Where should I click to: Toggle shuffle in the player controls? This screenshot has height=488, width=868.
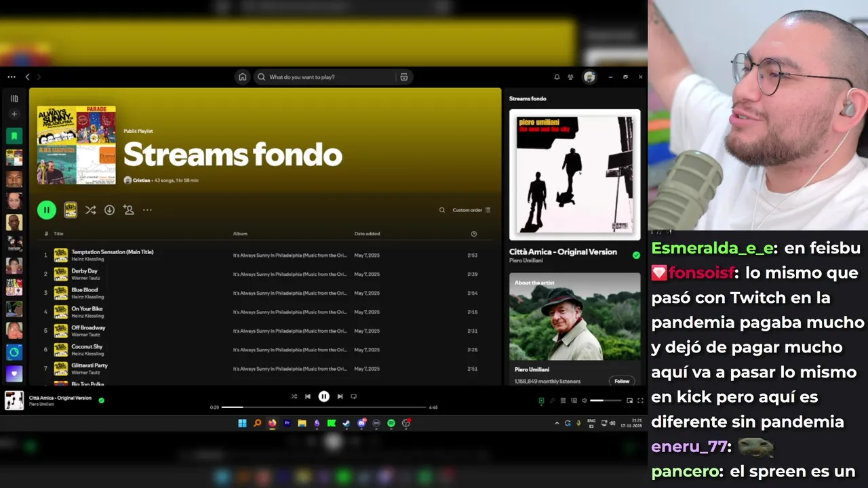pos(294,396)
